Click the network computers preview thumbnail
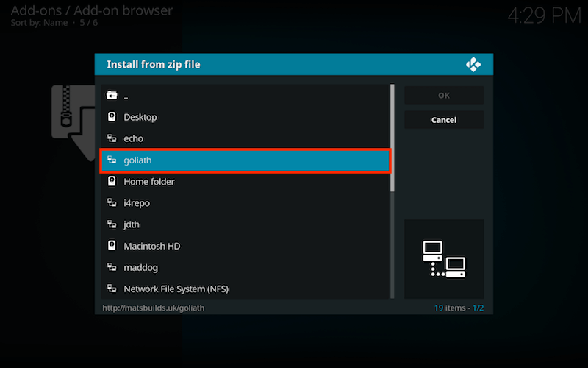Screen dimensions: 588x368 [x=444, y=259]
